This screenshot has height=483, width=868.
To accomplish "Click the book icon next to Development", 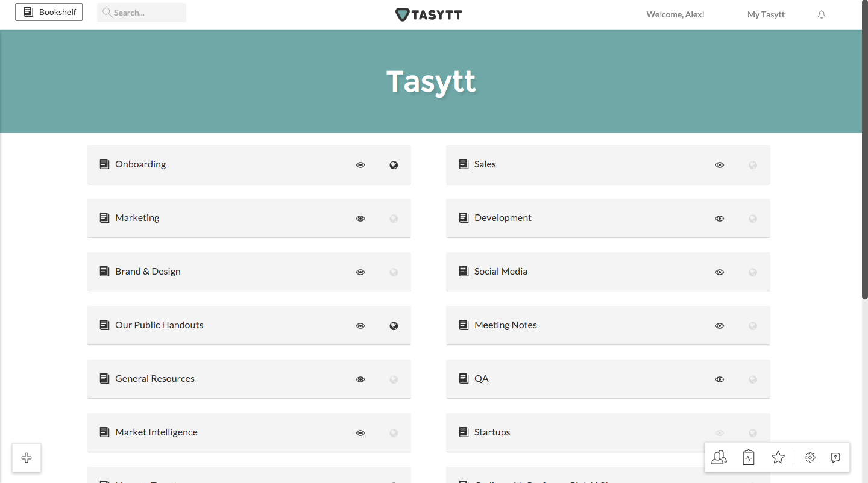I will [x=464, y=217].
